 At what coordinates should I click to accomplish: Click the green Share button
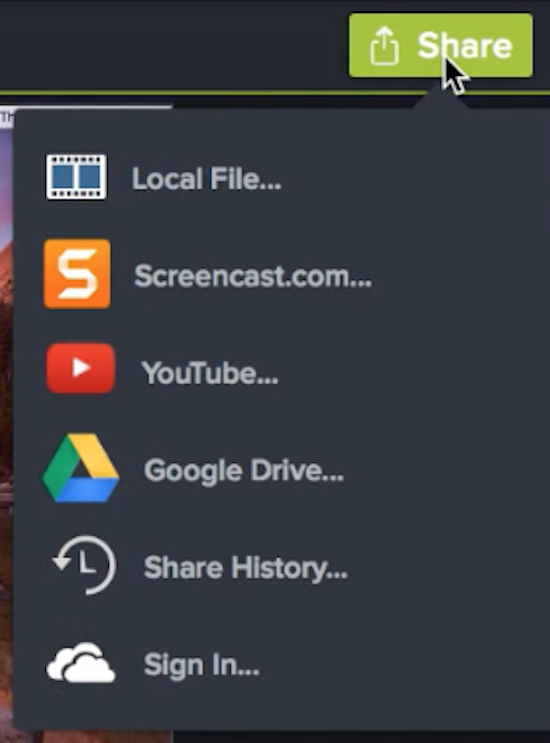[x=441, y=45]
